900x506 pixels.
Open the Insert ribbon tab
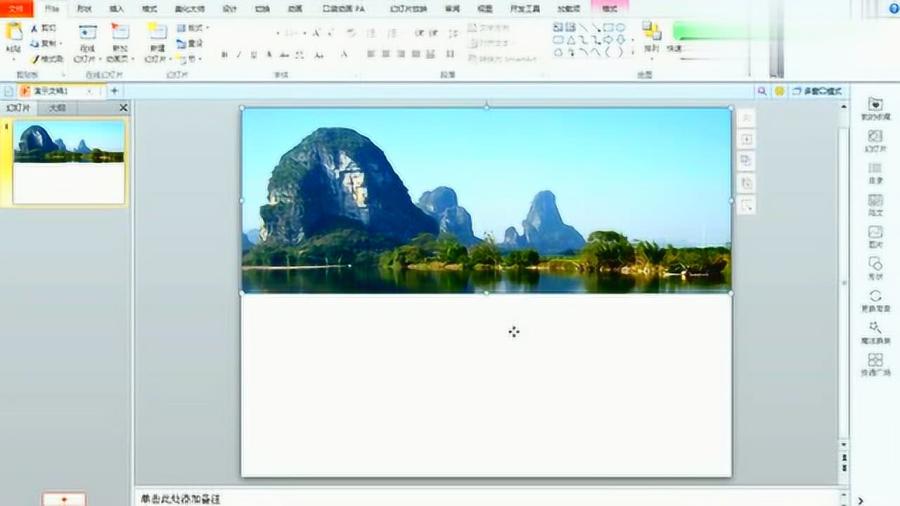pos(117,8)
